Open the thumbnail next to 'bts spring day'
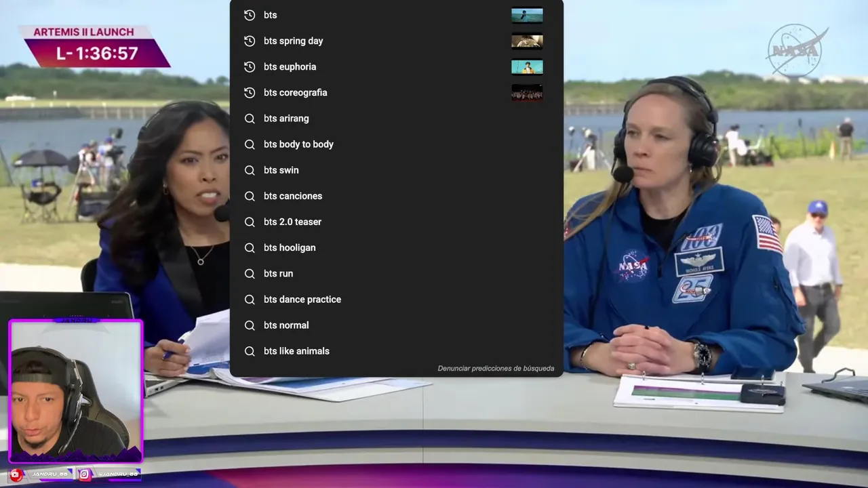 pyautogui.click(x=527, y=41)
